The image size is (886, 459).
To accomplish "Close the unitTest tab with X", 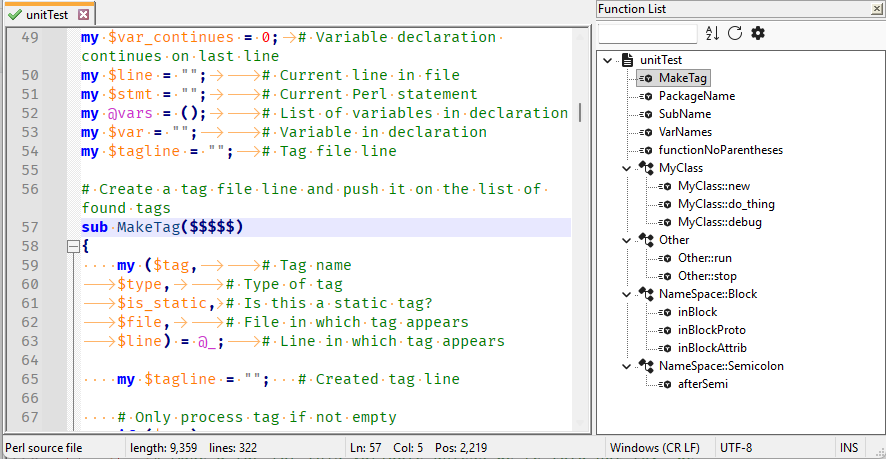I will point(84,14).
